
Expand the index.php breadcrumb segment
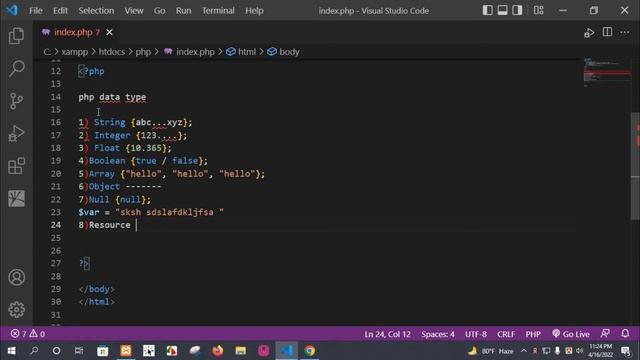190,52
